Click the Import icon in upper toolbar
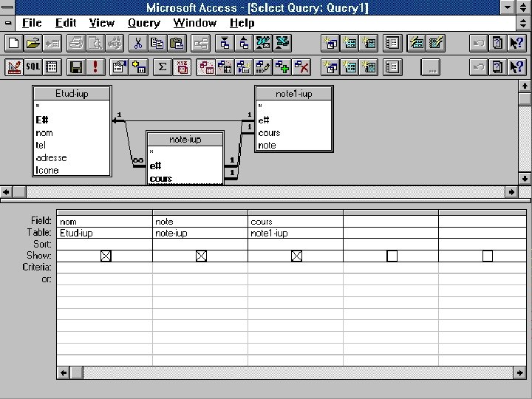532x399 pixels. [225, 43]
